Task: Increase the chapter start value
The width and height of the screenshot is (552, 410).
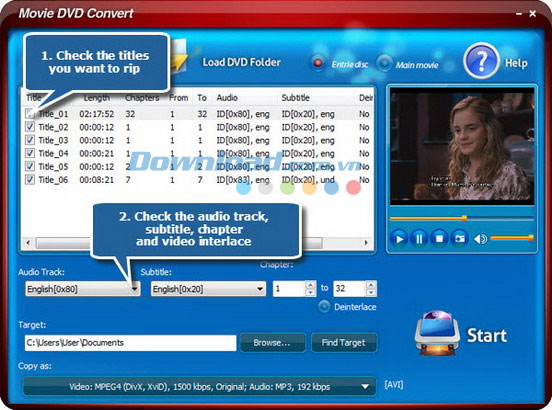Action: 310,285
